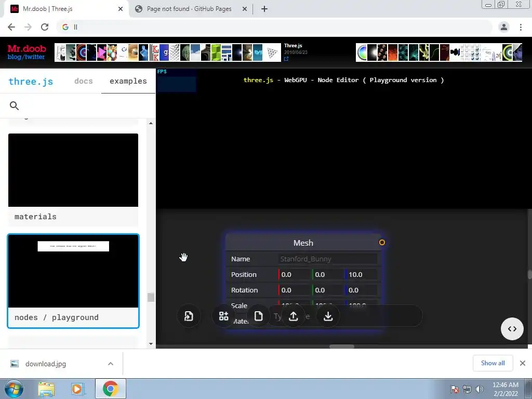
Task: Open the Chrome profile avatar
Action: pyautogui.click(x=504, y=27)
